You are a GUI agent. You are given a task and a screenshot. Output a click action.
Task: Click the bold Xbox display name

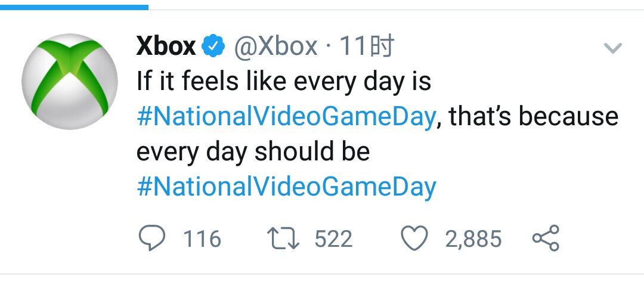166,47
